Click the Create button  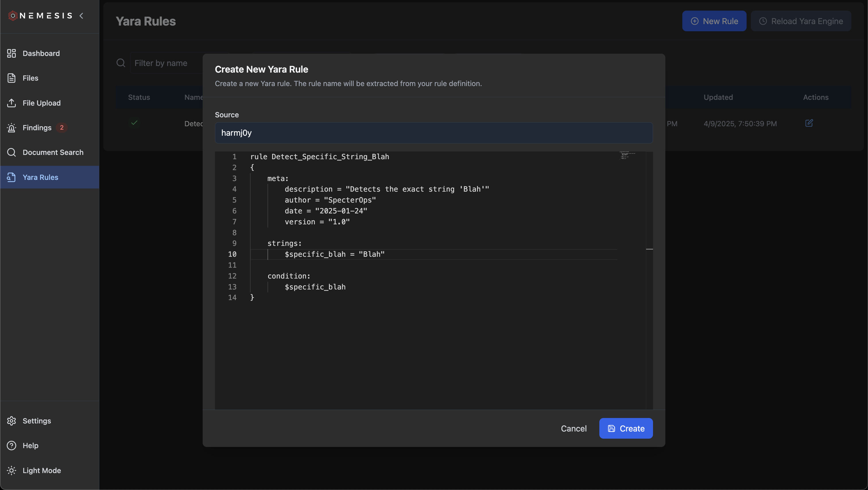626,428
